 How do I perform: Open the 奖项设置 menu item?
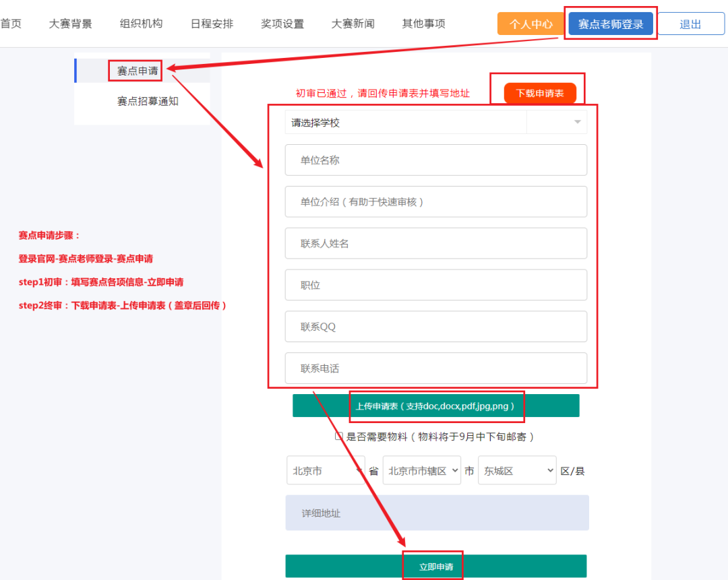tap(282, 24)
